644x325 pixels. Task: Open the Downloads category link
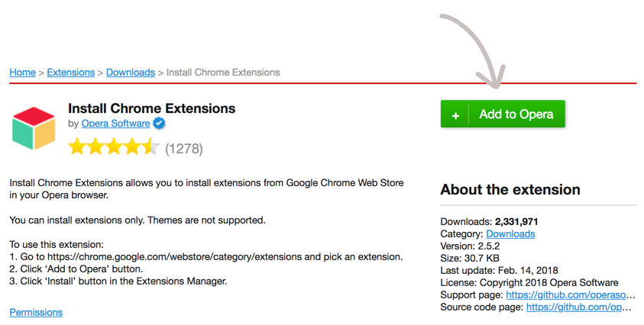(510, 233)
